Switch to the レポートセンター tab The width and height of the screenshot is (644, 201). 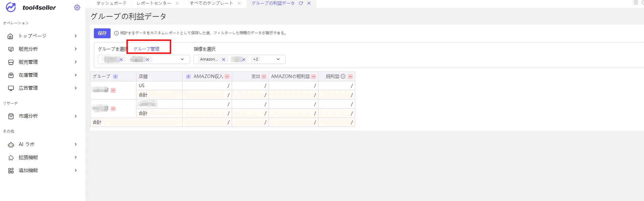click(154, 3)
